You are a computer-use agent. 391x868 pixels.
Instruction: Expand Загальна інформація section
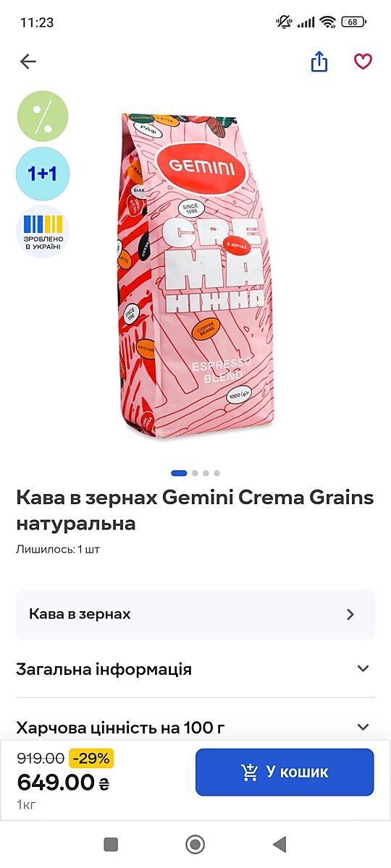pyautogui.click(x=195, y=669)
